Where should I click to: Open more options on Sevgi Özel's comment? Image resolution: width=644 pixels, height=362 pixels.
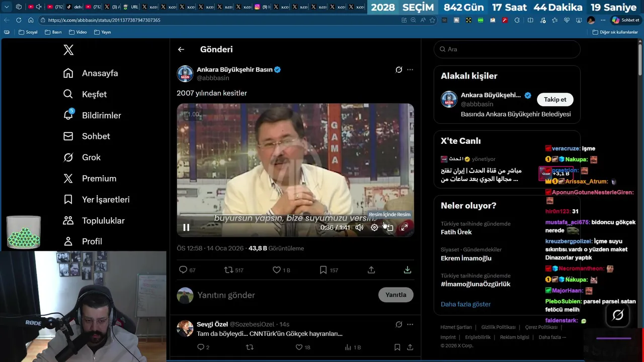(x=410, y=324)
